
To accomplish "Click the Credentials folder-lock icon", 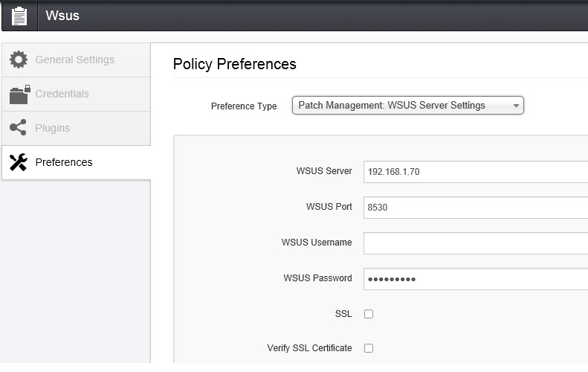I will pyautogui.click(x=19, y=94).
